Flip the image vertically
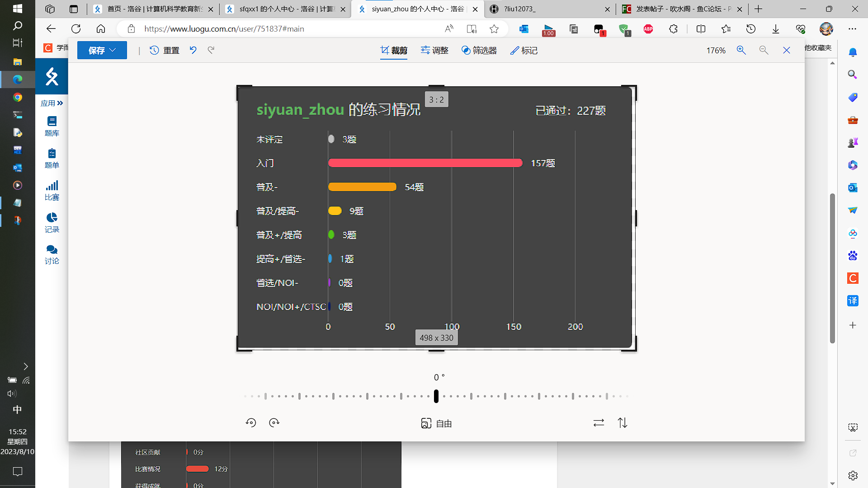This screenshot has width=868, height=488. click(x=623, y=423)
